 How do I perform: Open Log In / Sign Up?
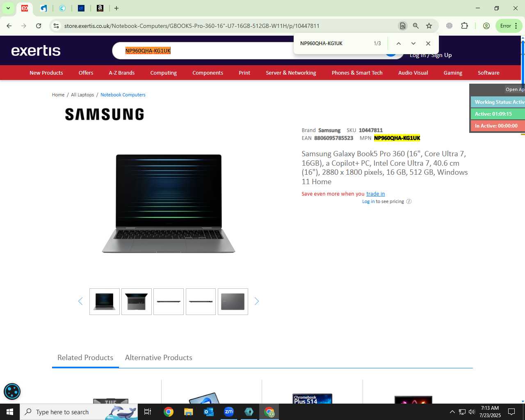(431, 55)
